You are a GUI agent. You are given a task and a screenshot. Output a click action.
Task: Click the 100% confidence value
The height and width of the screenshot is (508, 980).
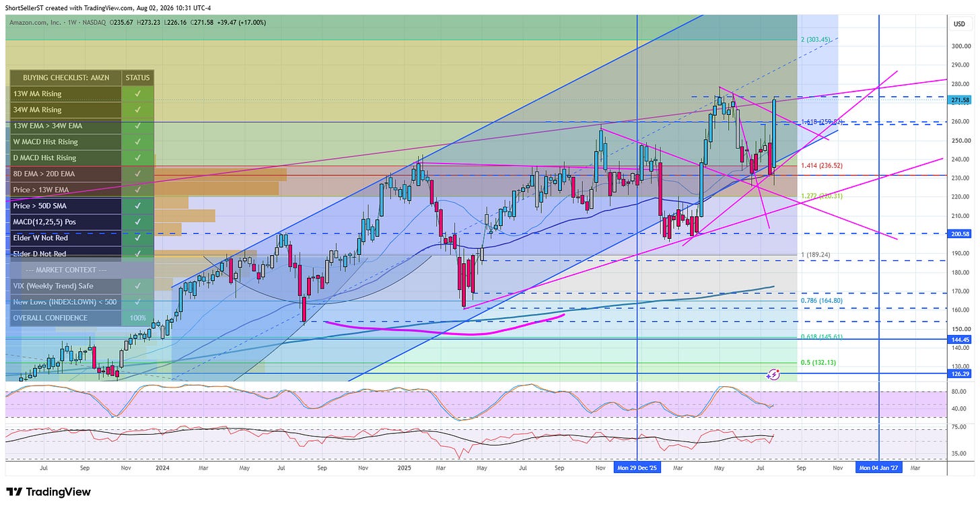click(x=138, y=318)
